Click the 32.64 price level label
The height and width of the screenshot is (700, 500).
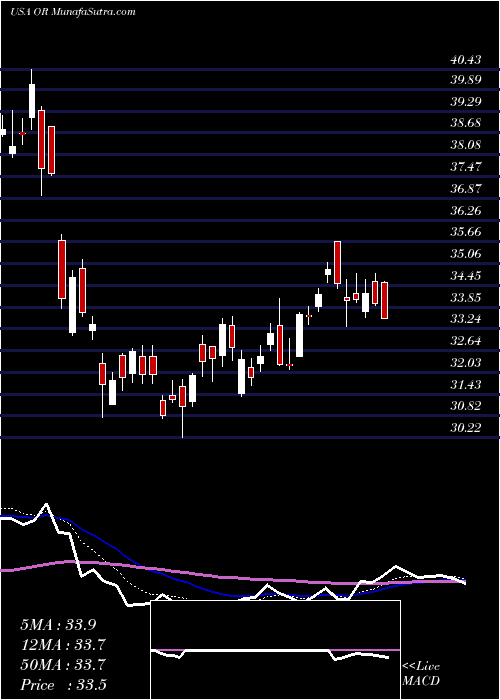pos(466,341)
